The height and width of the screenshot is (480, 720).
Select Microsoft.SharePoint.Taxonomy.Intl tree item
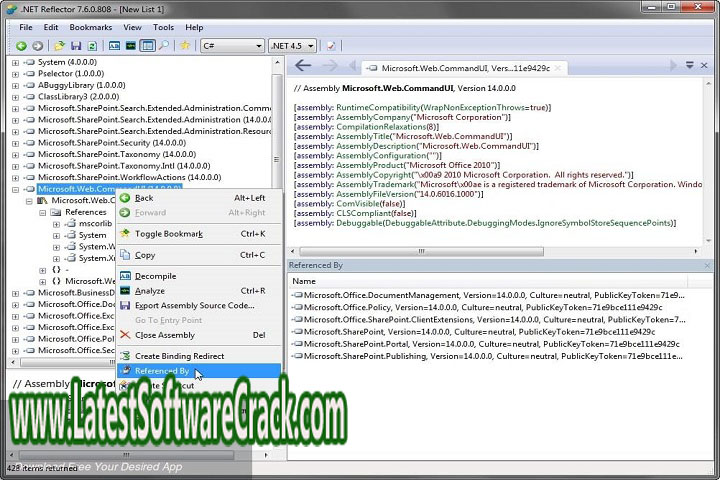(x=124, y=166)
